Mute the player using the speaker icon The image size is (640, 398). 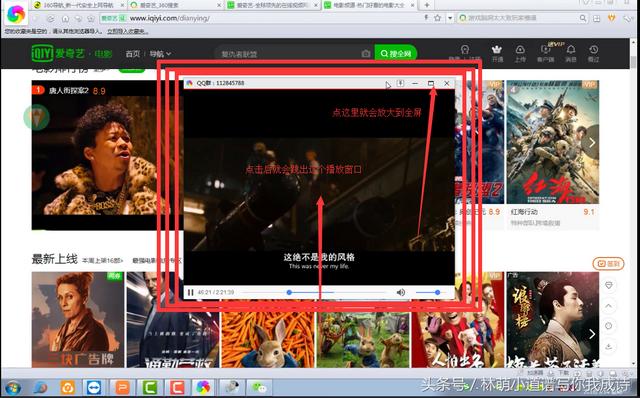pos(401,292)
